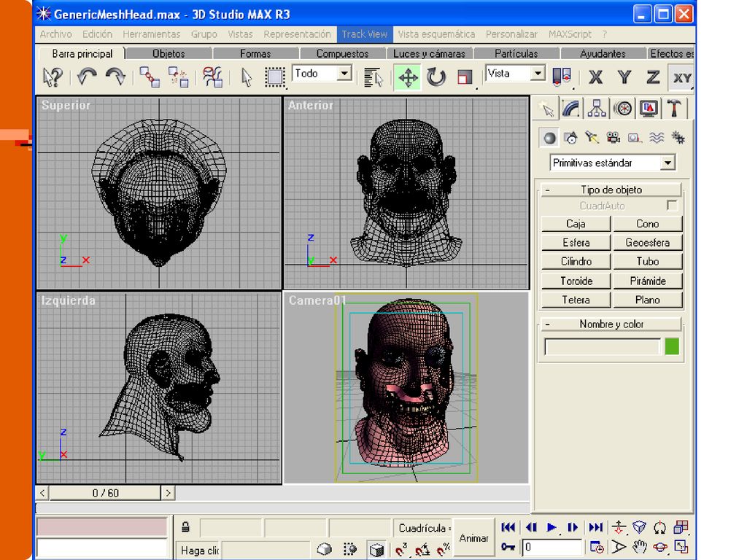
Task: Create a Cono primitive
Action: coord(648,224)
